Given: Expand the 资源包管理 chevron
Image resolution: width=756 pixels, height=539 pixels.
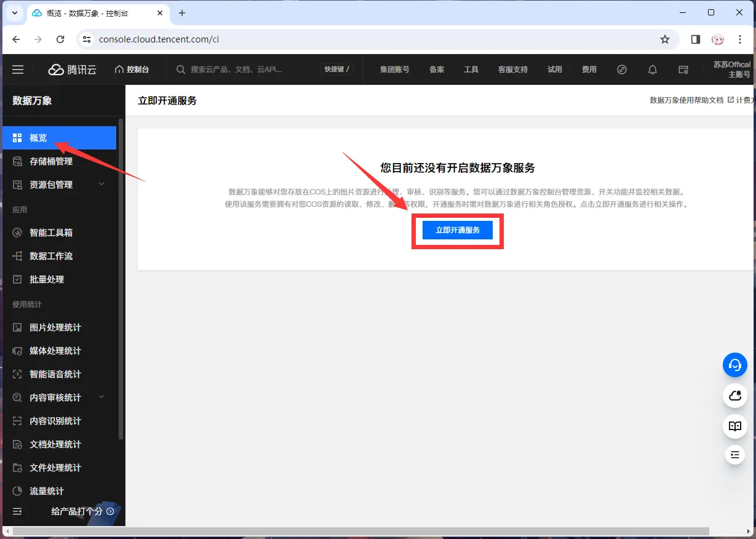Looking at the screenshot, I should (101, 184).
